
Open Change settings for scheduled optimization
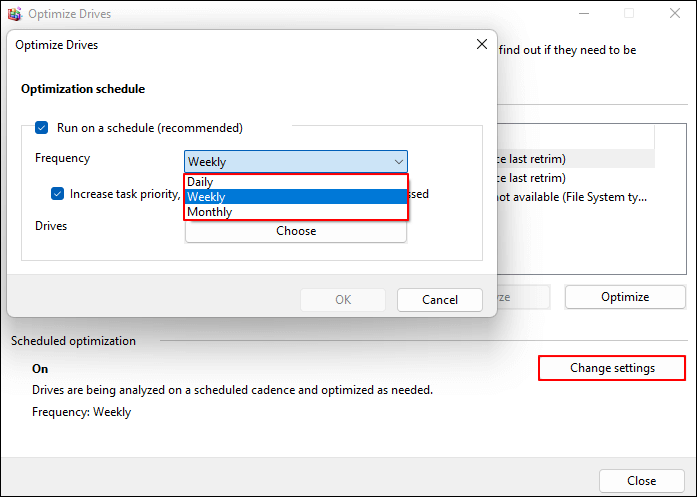coord(612,368)
